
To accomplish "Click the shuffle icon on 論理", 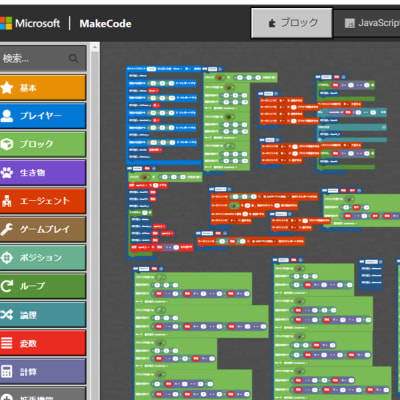I will point(7,314).
